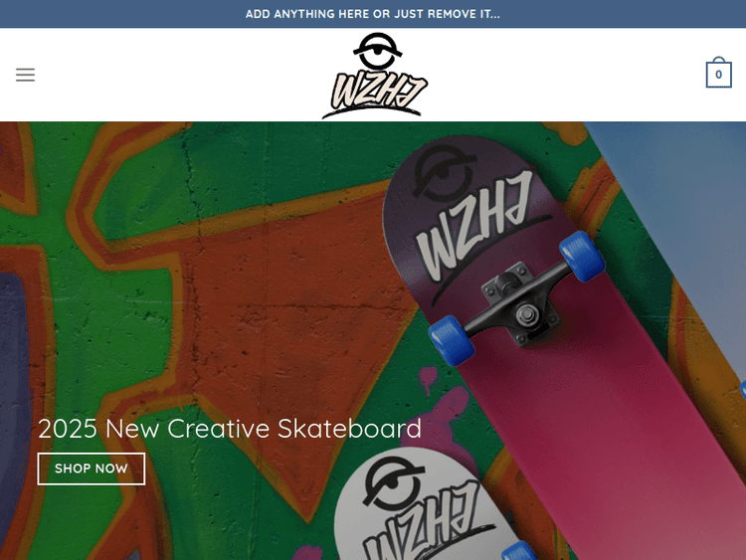746x560 pixels.
Task: Click the upper-right blue wheel of the pink skateboard
Action: (582, 256)
